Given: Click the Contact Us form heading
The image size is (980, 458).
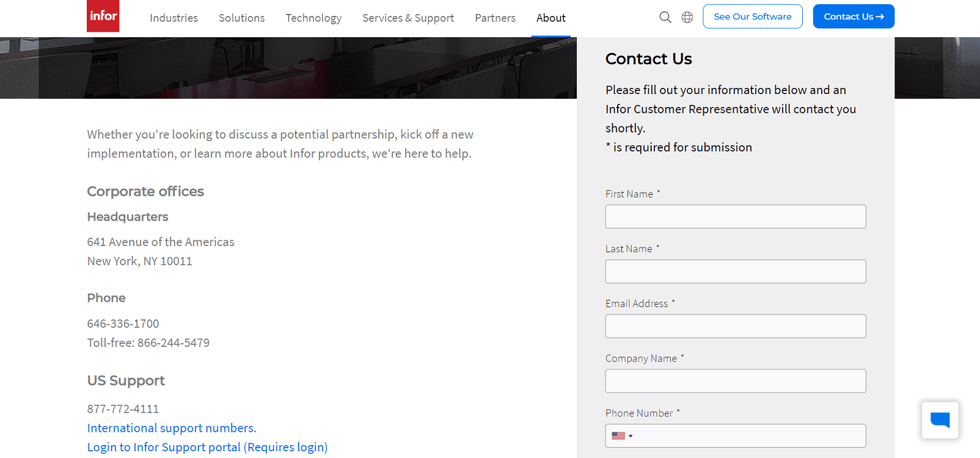Looking at the screenshot, I should click(x=648, y=59).
